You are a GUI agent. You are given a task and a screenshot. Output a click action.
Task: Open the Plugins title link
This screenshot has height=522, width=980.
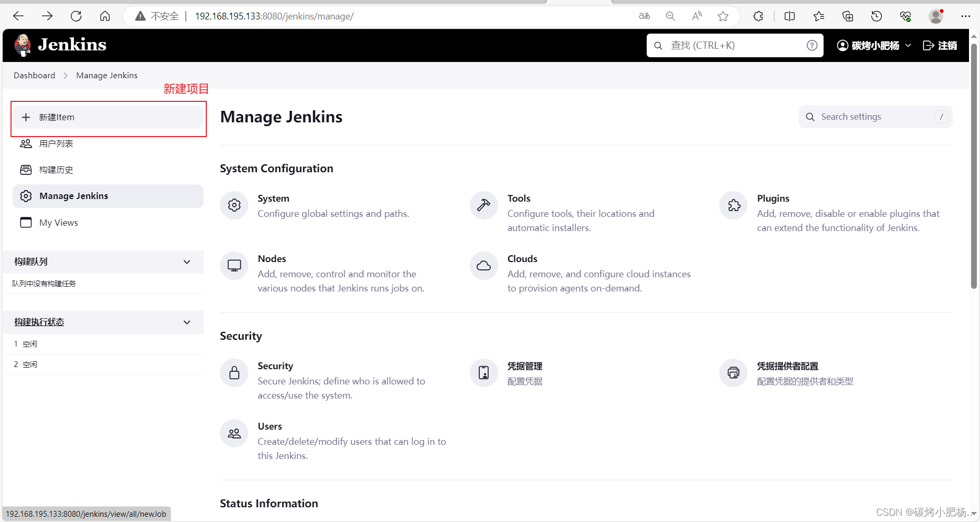click(x=773, y=198)
